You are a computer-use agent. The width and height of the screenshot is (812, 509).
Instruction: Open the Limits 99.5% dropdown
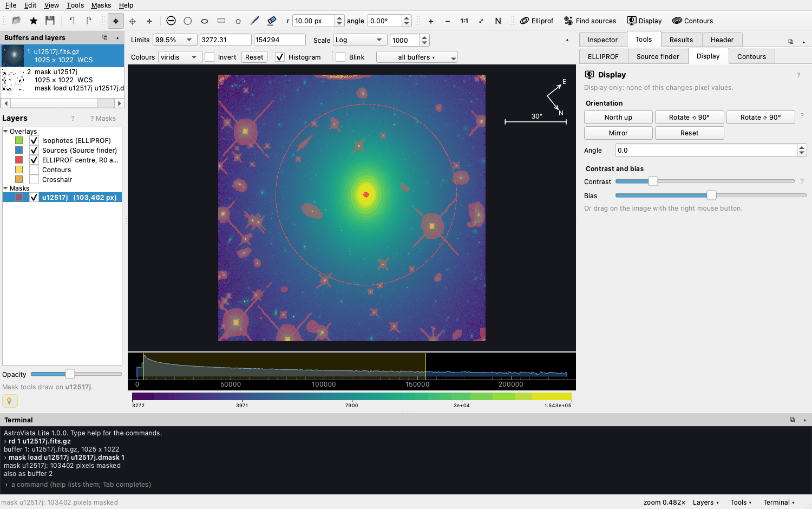click(x=175, y=40)
